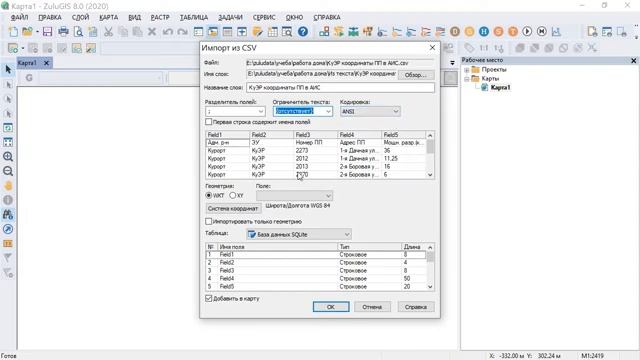Click the blue Help question mark icon
Screen dimensions: 640x360
point(303,31)
